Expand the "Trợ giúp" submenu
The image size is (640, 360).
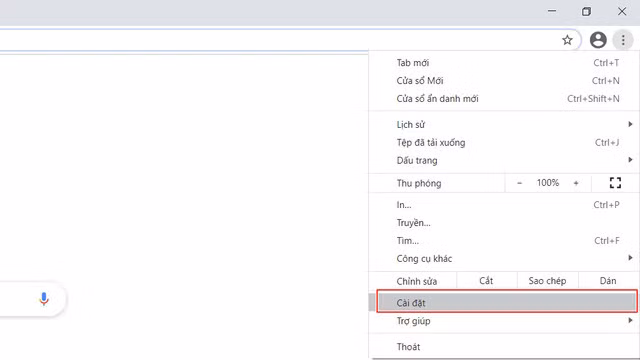click(x=504, y=321)
